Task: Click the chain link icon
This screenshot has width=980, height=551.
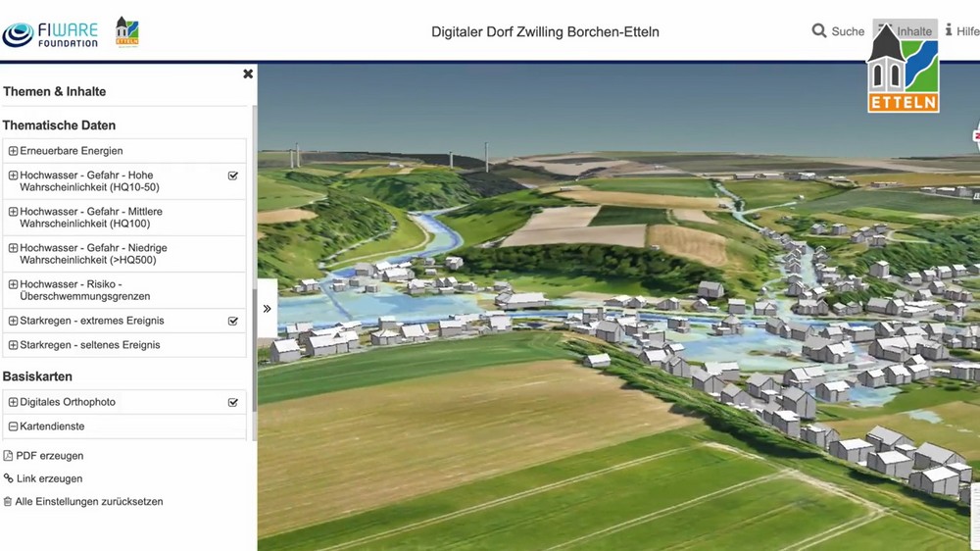Action: click(8, 478)
